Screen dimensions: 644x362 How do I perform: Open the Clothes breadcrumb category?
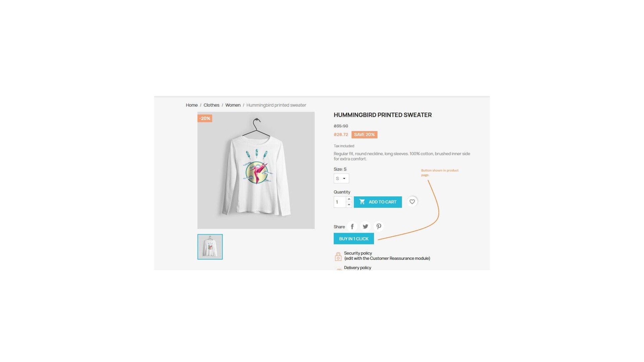pos(211,105)
